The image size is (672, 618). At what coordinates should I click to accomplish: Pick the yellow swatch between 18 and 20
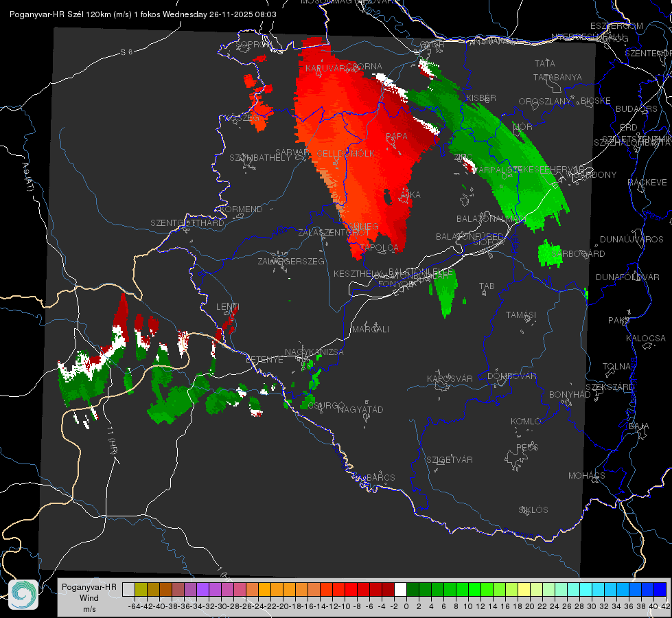[x=524, y=590]
